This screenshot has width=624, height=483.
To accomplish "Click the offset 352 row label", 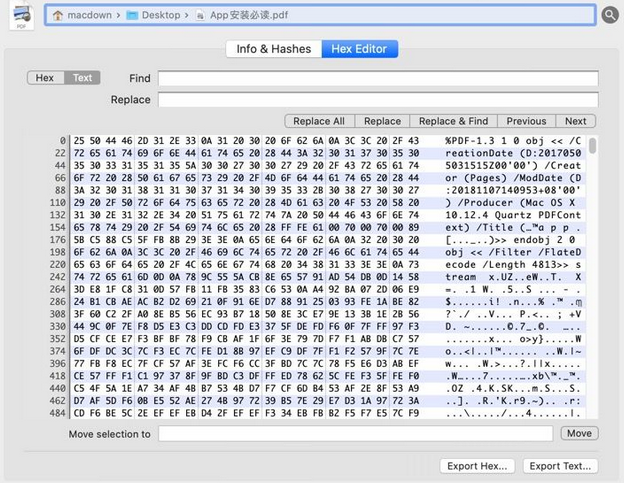I will [x=58, y=339].
